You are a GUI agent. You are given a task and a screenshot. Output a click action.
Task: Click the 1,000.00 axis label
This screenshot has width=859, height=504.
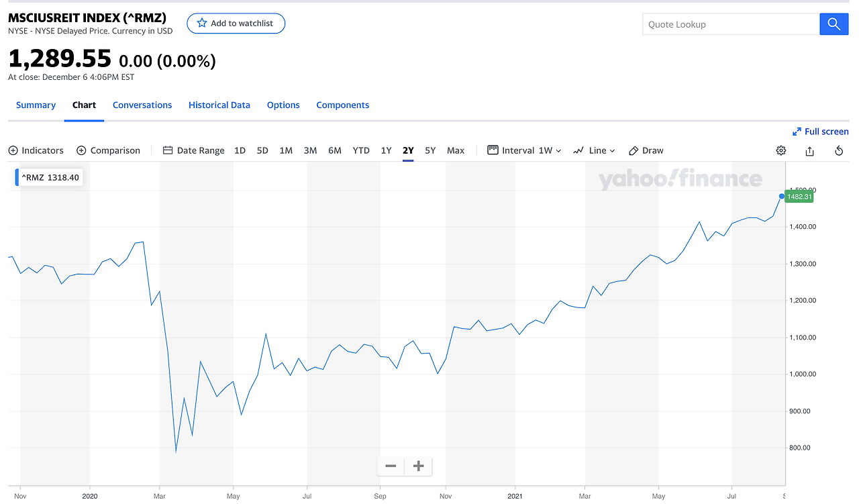(803, 374)
